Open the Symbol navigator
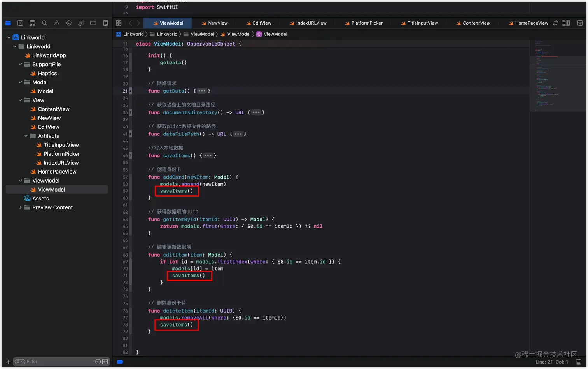 (33, 23)
